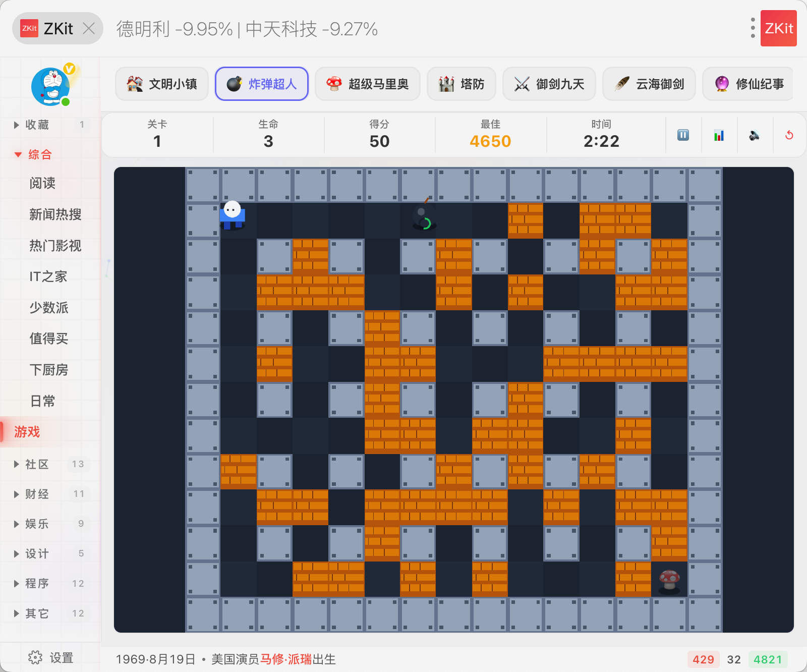This screenshot has width=807, height=672.
Task: Restart the game with red reset icon
Action: pos(789,135)
